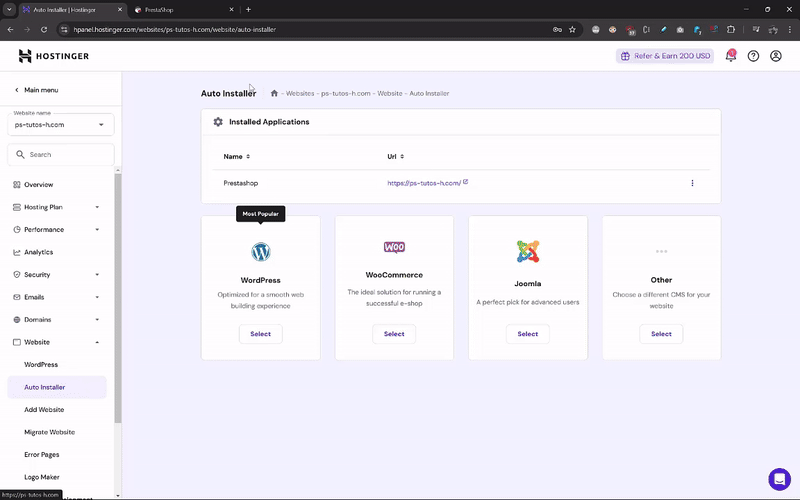The height and width of the screenshot is (500, 800).
Task: Expand the Emails section
Action: [97, 297]
